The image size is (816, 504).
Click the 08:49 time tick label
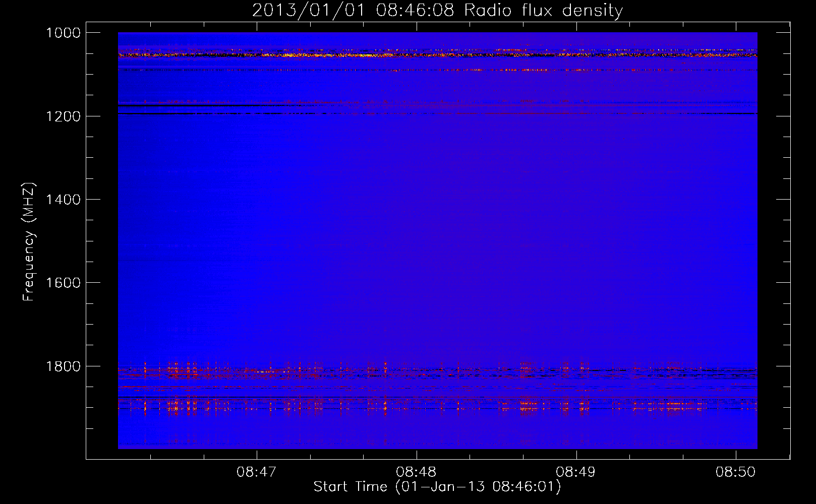coord(576,472)
